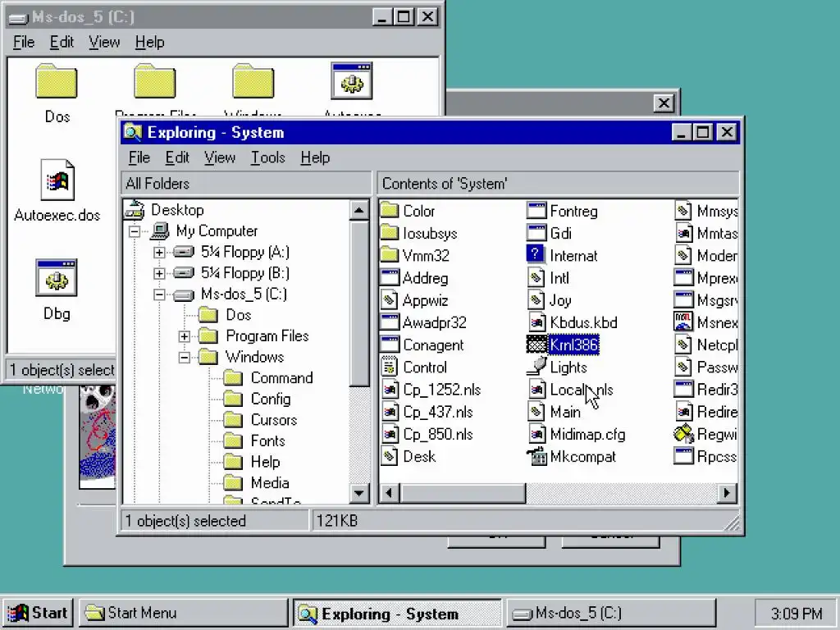Switch to Start Menu taskbar button
Screen dimensions: 840x630
coord(184,613)
